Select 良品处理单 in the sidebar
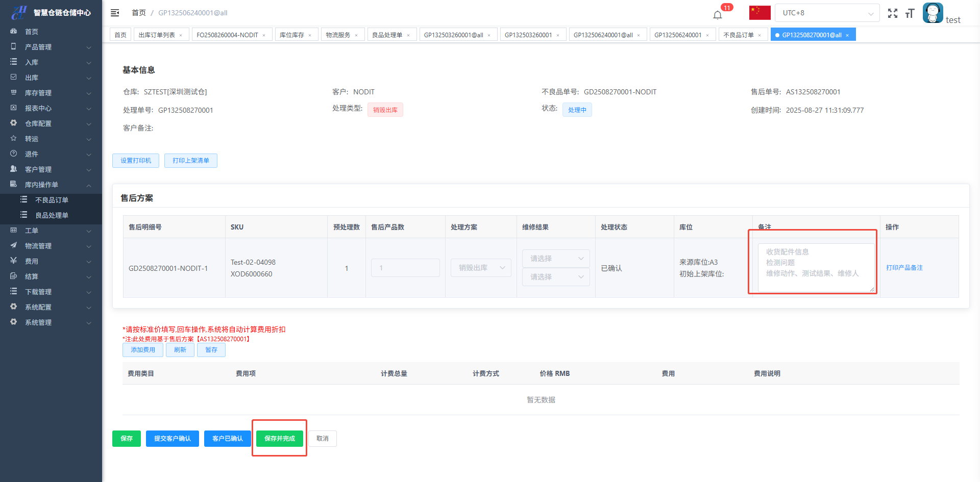The image size is (980, 482). pyautogui.click(x=52, y=215)
